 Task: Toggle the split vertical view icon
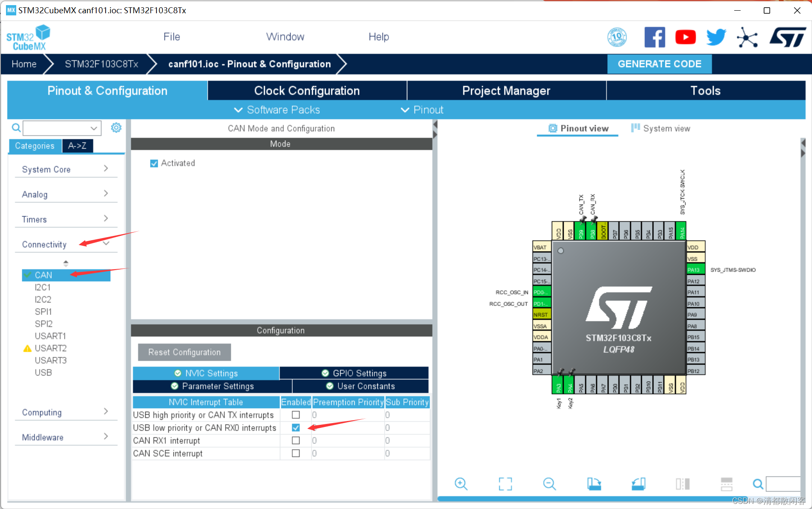(683, 484)
